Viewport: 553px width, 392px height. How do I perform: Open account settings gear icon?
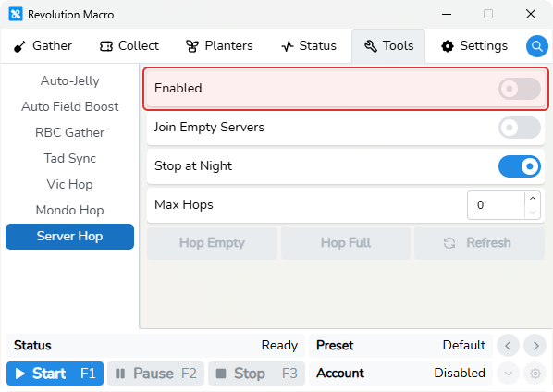[x=535, y=374]
